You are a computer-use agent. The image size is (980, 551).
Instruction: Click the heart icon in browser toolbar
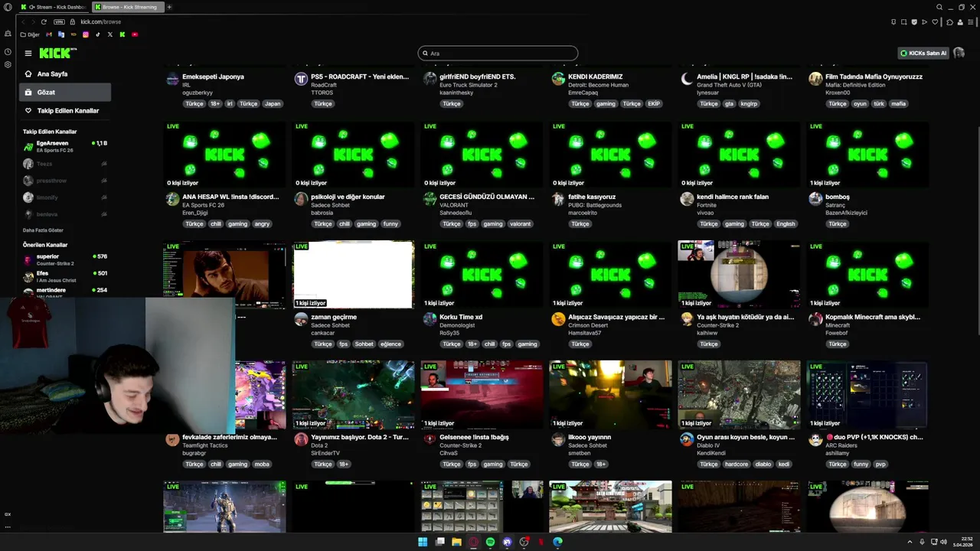pyautogui.click(x=935, y=21)
